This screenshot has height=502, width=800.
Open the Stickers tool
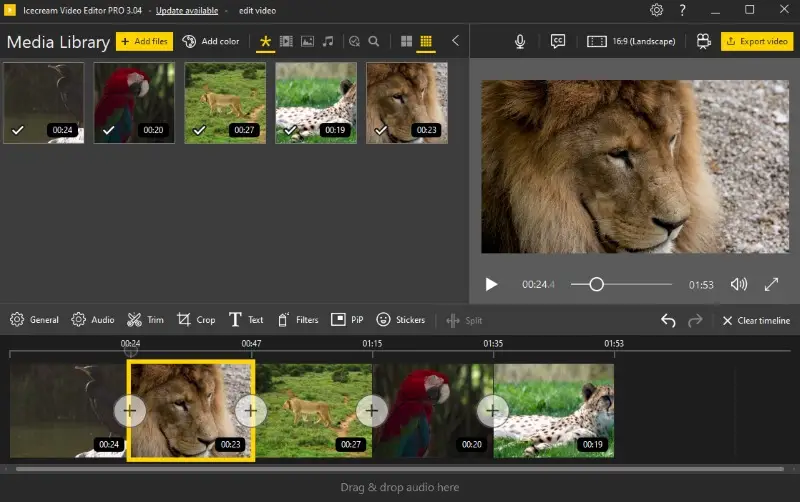401,320
